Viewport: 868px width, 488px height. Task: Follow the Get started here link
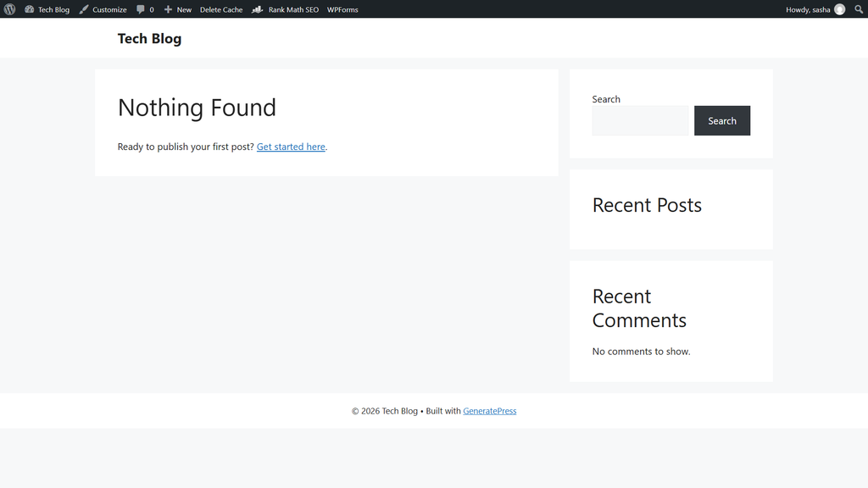pyautogui.click(x=291, y=147)
